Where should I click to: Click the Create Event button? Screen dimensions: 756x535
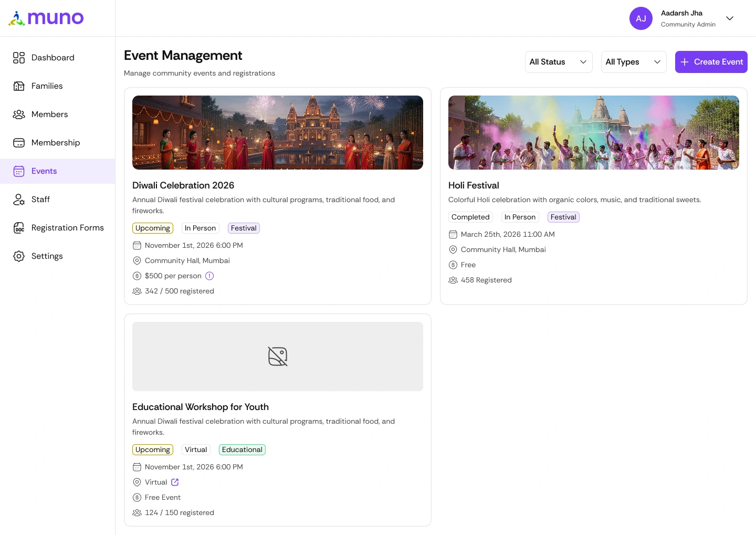tap(711, 62)
